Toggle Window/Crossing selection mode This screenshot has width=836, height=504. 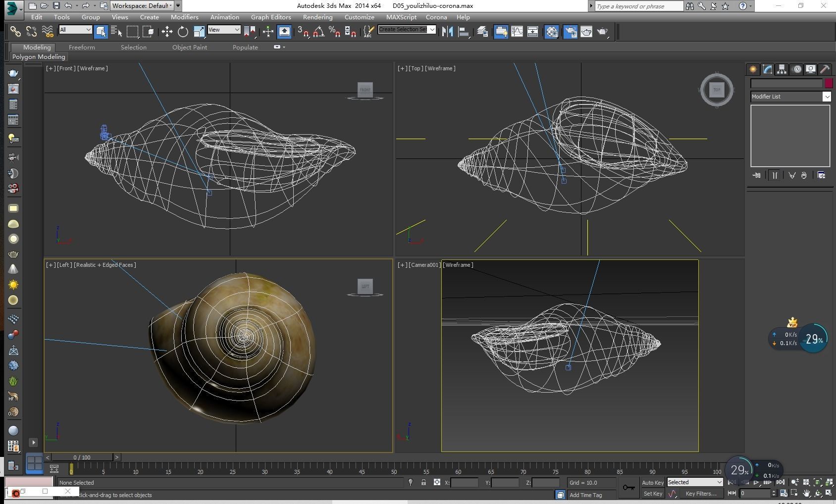[x=148, y=32]
